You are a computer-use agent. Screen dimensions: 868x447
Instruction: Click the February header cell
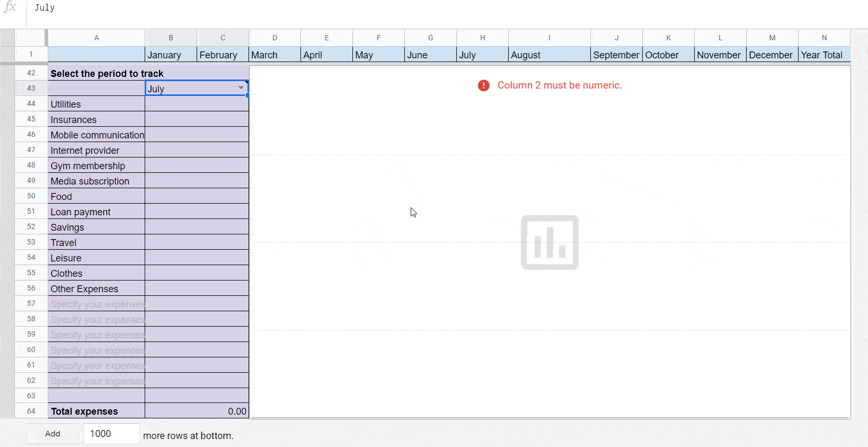coord(223,55)
